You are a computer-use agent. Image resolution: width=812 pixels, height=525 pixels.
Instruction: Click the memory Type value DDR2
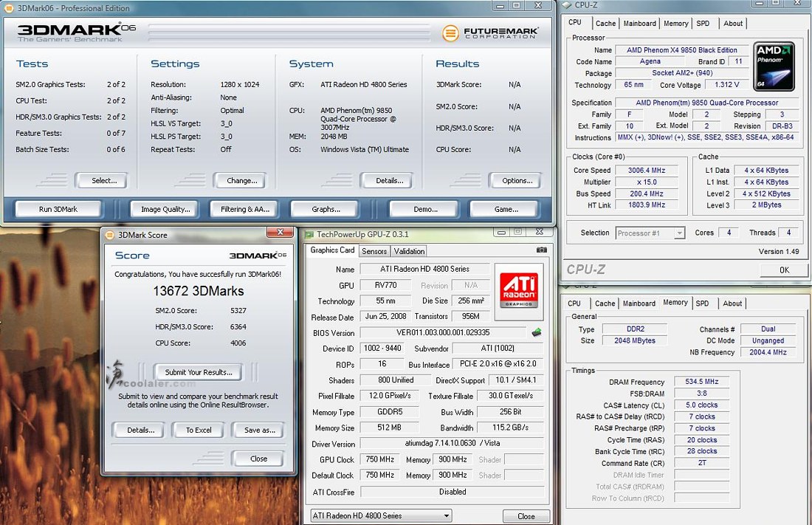pos(636,329)
